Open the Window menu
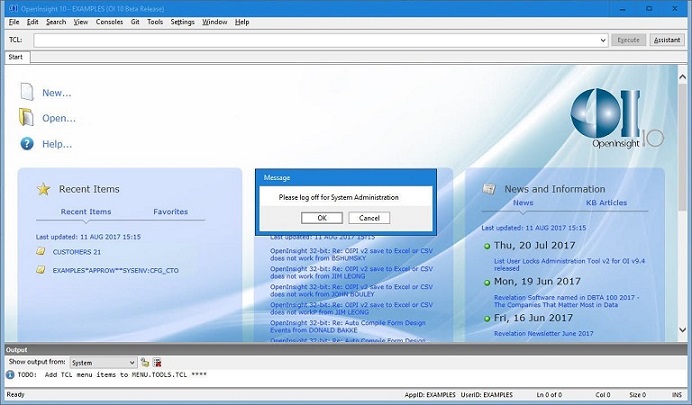 (x=214, y=22)
